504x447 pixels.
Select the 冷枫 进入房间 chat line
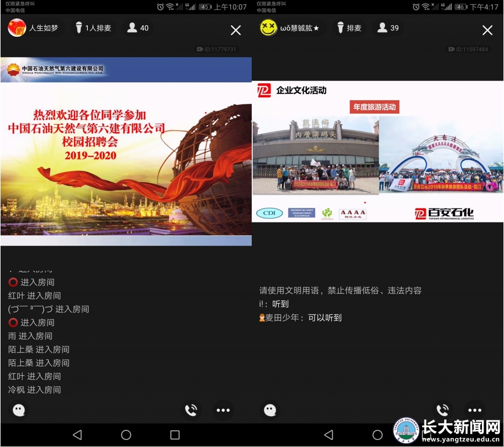[34, 390]
